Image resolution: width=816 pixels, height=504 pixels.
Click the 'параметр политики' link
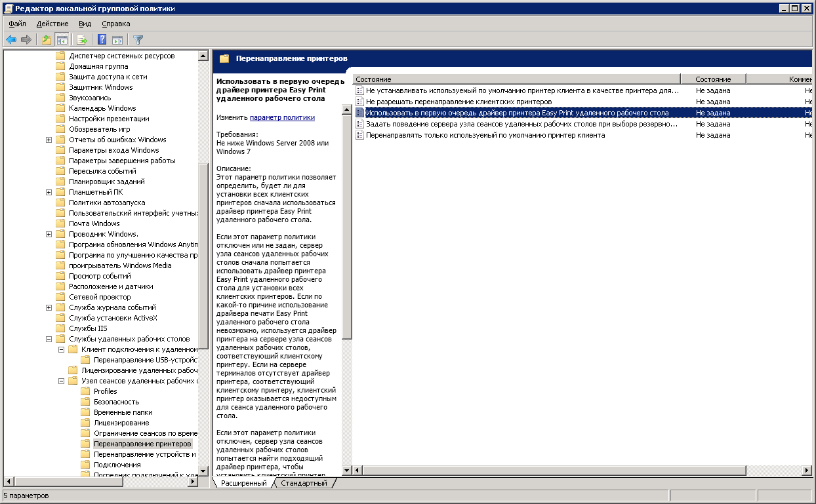(282, 117)
